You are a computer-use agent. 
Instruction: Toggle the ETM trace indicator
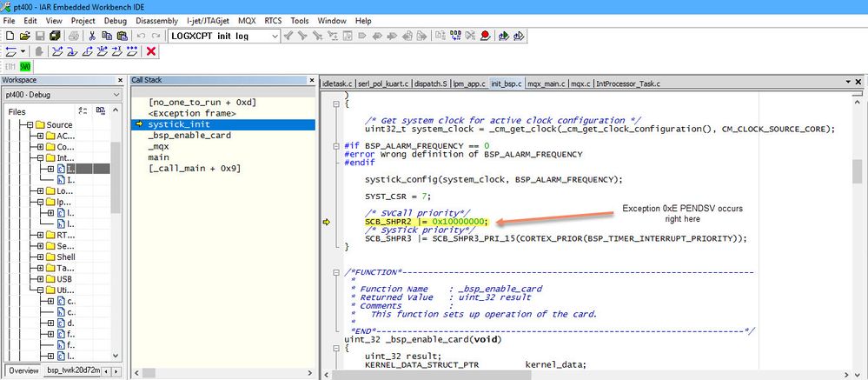click(10, 67)
